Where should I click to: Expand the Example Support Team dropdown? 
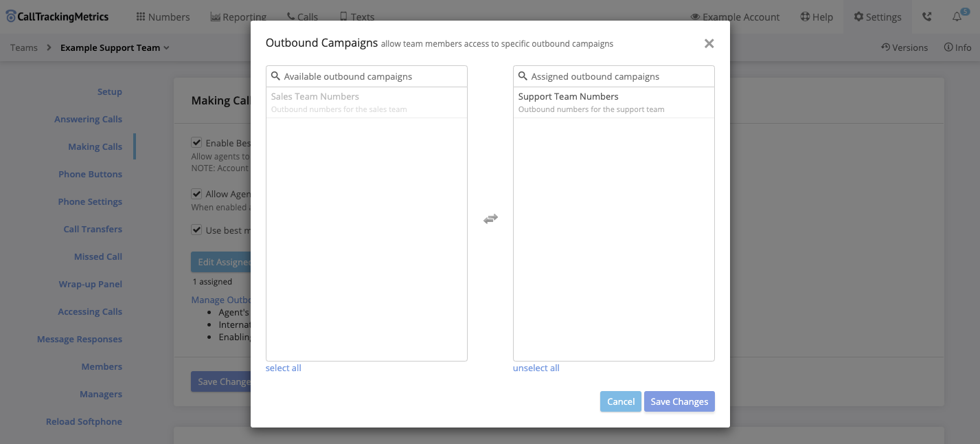pos(115,47)
